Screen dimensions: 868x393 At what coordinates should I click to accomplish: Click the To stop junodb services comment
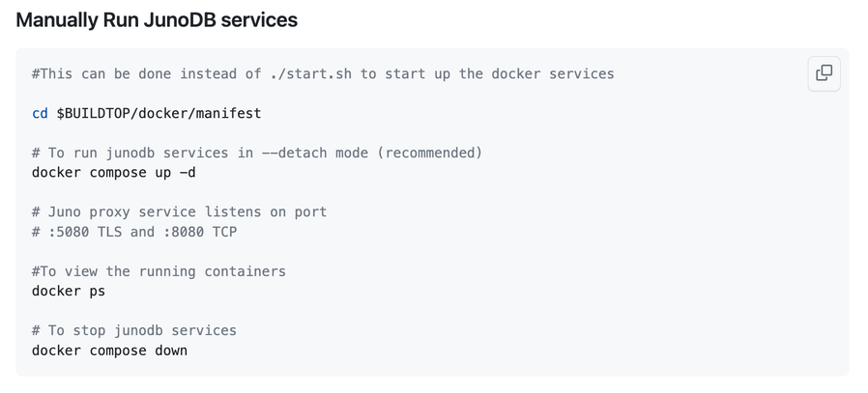pos(134,330)
